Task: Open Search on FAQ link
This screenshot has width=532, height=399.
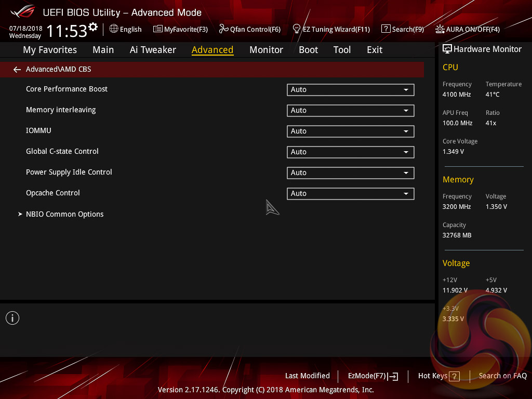Action: tap(502, 376)
